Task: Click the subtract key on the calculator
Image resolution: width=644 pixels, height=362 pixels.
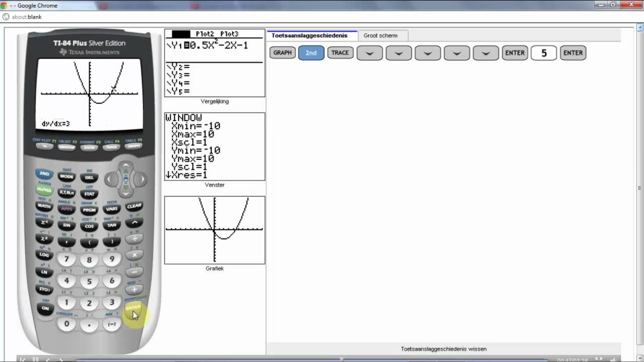Action: coord(134,272)
